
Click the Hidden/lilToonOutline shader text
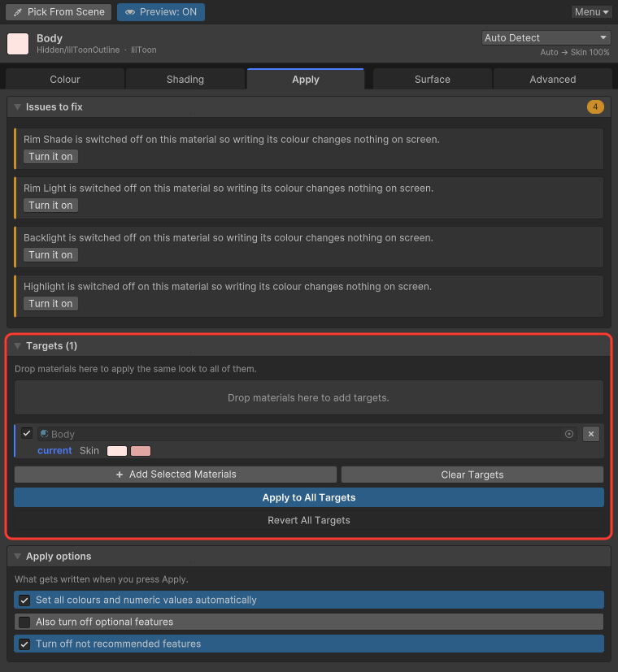78,50
